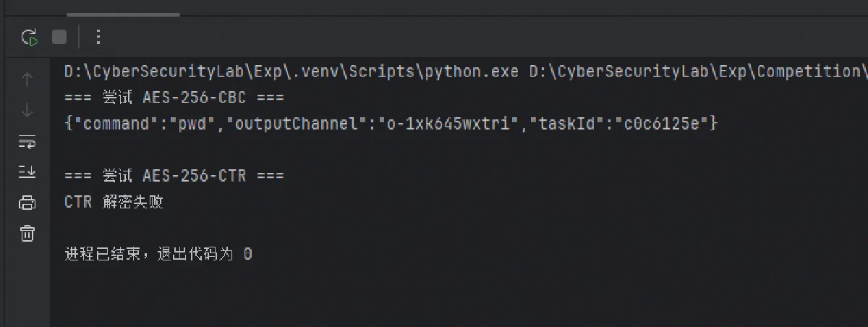
Task: Click the python.exe interpreter path
Action: point(292,72)
